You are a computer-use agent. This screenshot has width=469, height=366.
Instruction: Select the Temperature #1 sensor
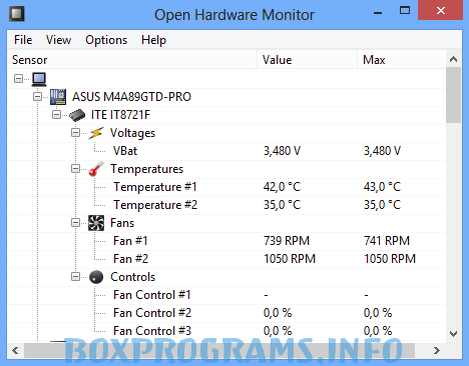click(x=155, y=187)
